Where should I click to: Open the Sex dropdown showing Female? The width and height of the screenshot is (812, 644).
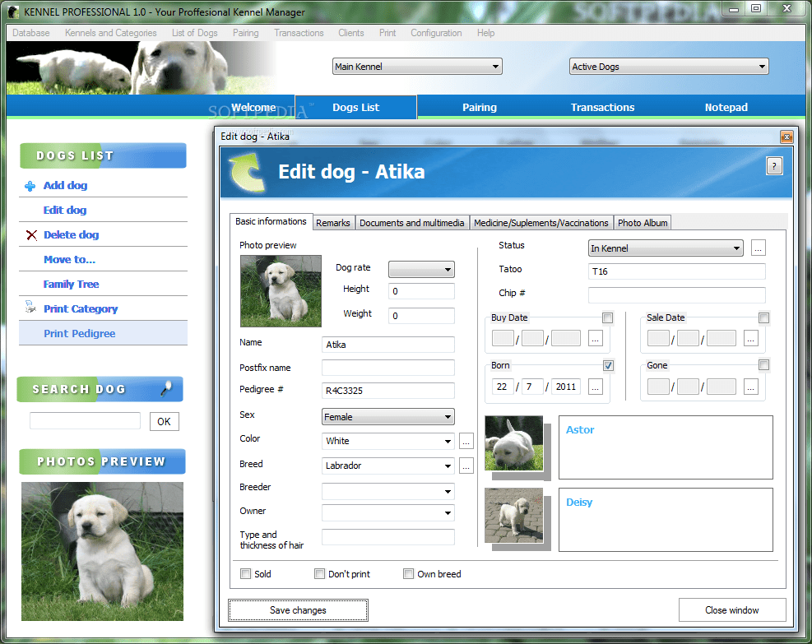(387, 417)
